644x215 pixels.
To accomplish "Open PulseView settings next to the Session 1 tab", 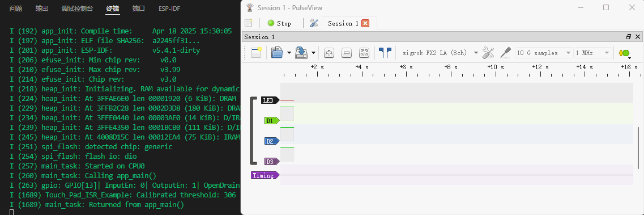I will pos(314,23).
